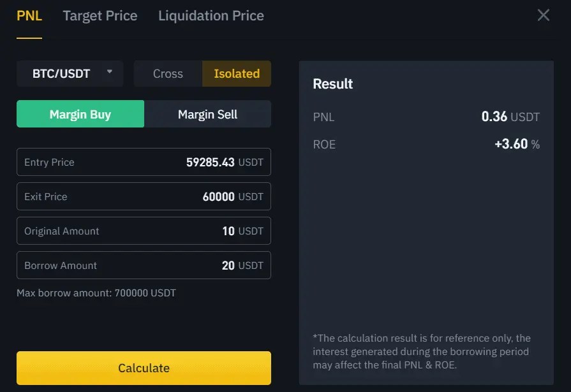The image size is (571, 392).
Task: Expand the BTC/USDT pair dropdown
Action: [x=62, y=74]
